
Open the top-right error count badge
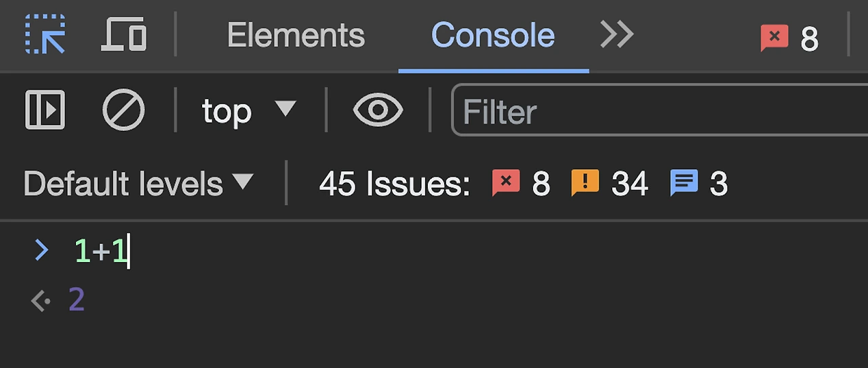790,39
